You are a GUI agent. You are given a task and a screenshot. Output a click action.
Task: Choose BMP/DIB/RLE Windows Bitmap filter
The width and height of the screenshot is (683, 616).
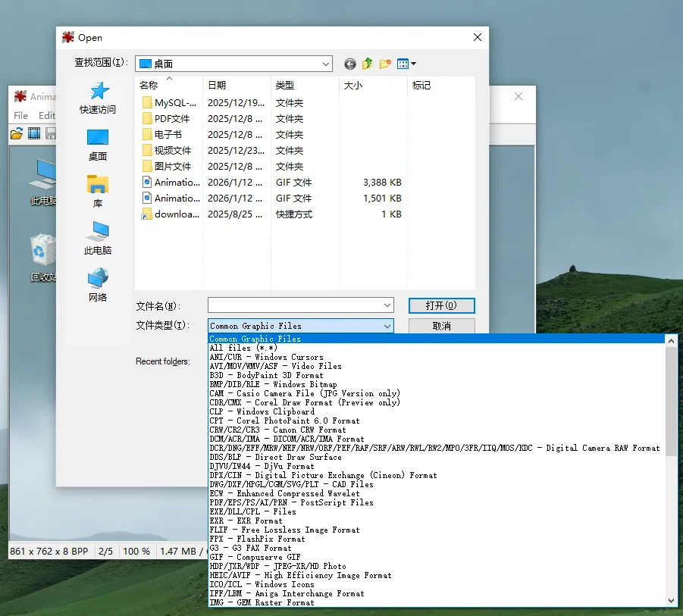point(437,384)
